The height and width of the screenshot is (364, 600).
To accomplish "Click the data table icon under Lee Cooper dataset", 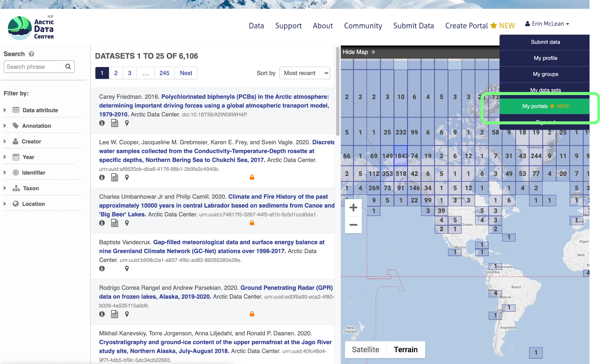I will click(115, 177).
